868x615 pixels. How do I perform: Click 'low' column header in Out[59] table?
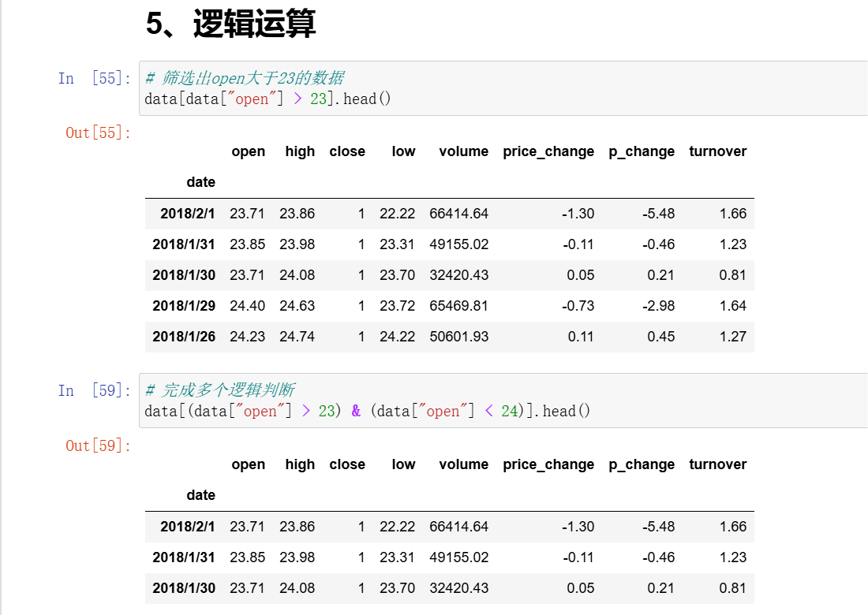click(403, 464)
